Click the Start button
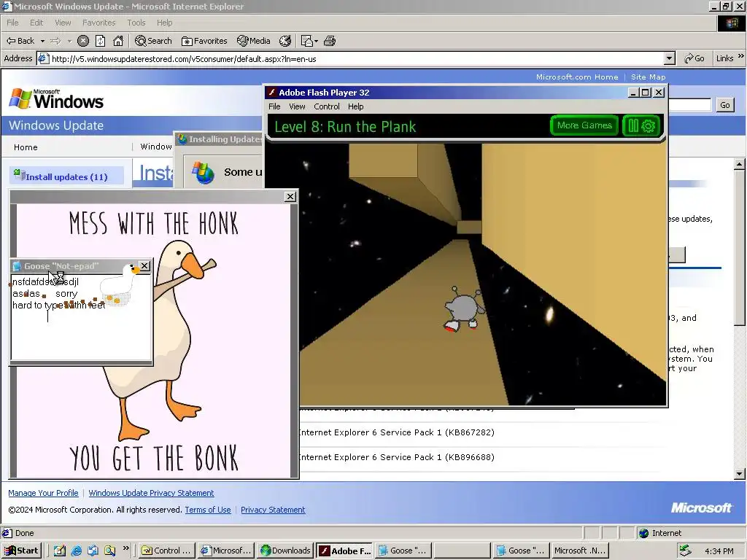The image size is (747, 560). tap(21, 551)
